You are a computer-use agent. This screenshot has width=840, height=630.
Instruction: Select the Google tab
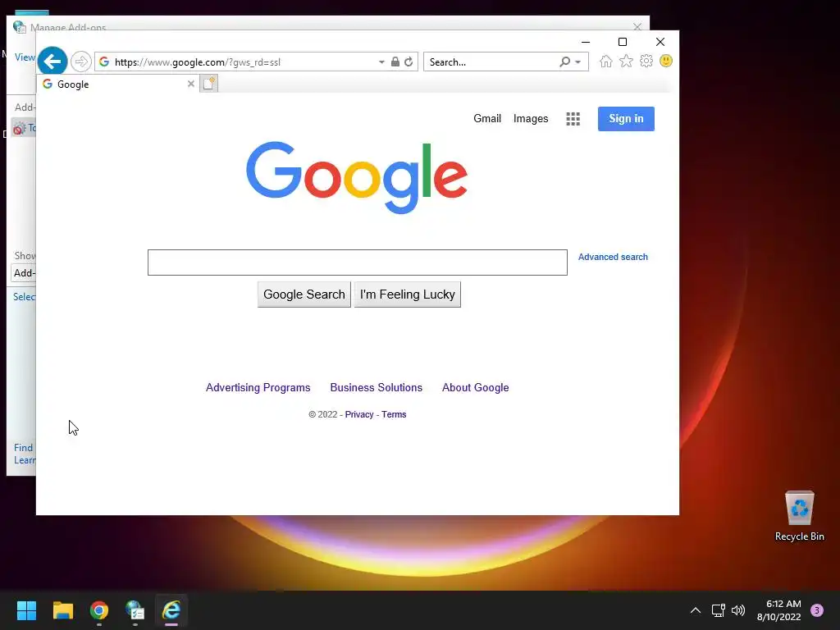tap(117, 84)
